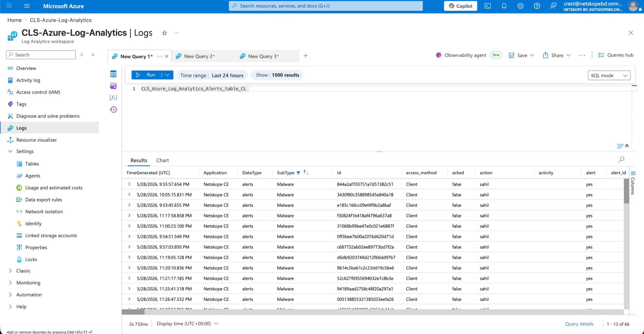This screenshot has width=644, height=334.
Task: Select the Chart tab
Action: coord(162,160)
